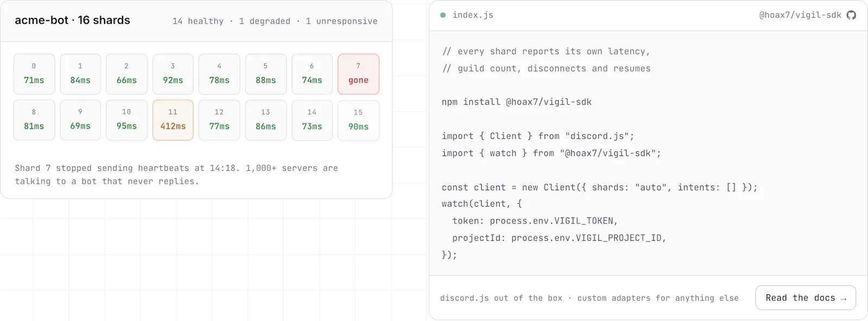Select shard 1 tile showing 84ms
868x321 pixels.
point(80,74)
